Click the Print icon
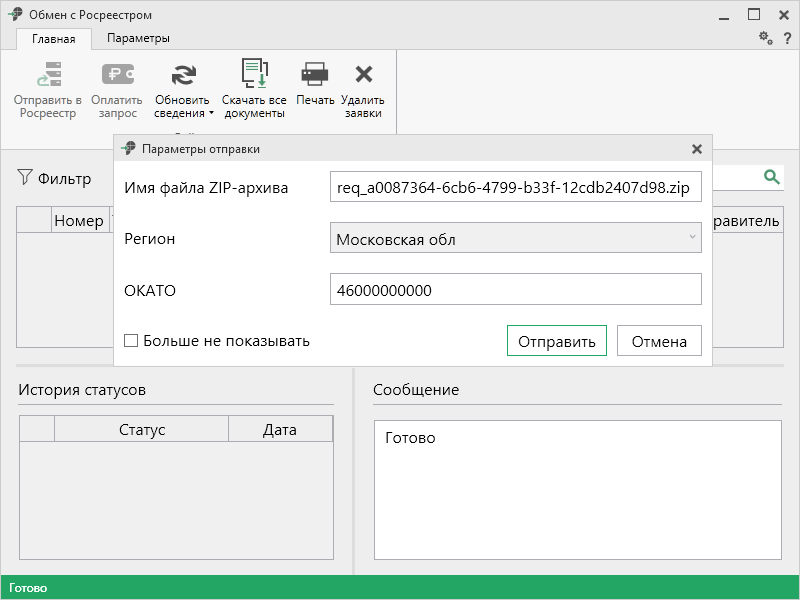This screenshot has height=600, width=800. [315, 76]
